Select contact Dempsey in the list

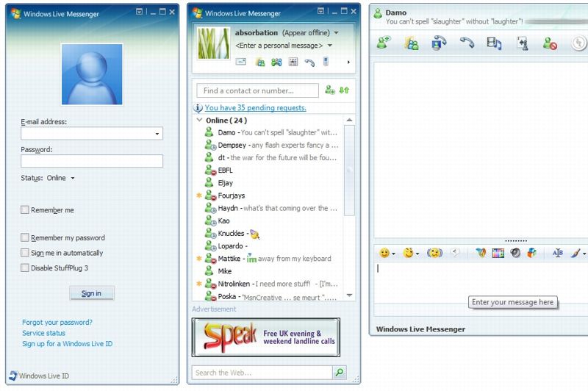[x=270, y=145]
